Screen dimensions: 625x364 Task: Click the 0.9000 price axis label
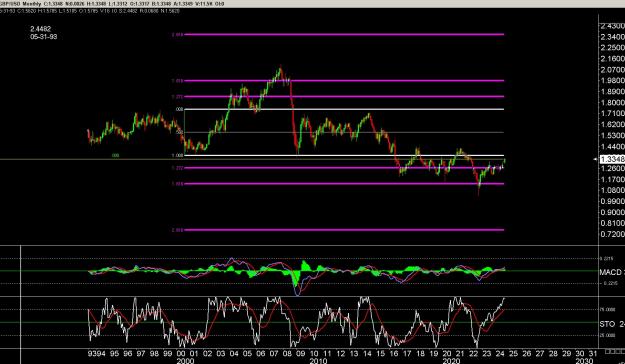pyautogui.click(x=613, y=212)
